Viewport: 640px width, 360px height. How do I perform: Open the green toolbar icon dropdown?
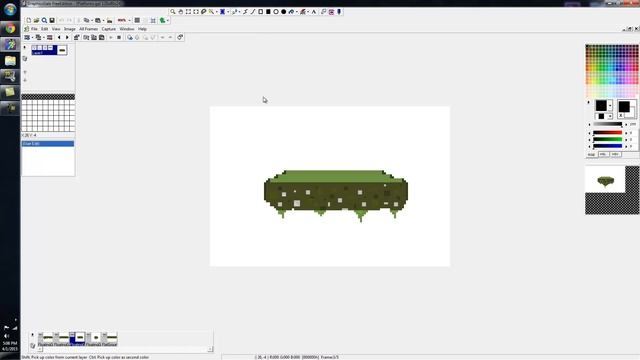coord(168,20)
